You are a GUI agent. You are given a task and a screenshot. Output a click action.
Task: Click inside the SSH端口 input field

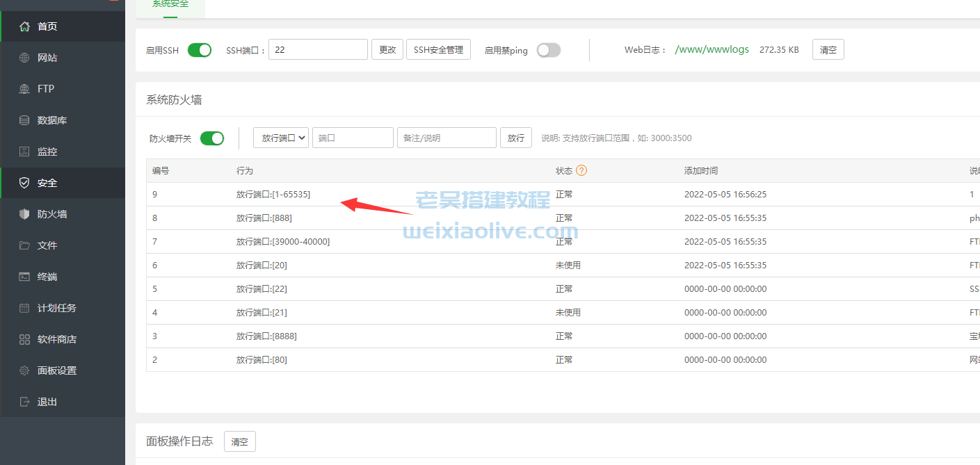(x=317, y=49)
